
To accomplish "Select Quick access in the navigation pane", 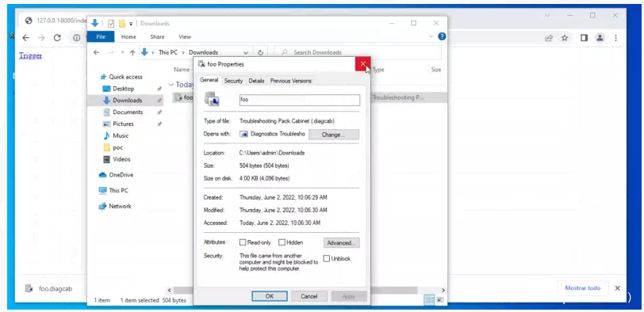I will pyautogui.click(x=125, y=77).
